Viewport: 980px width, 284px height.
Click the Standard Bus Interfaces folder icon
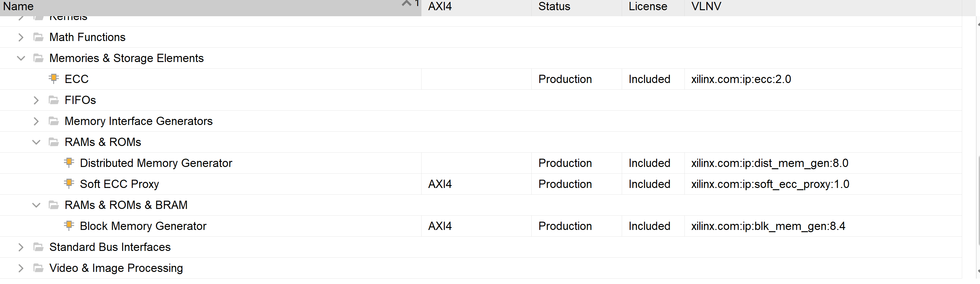(38, 247)
